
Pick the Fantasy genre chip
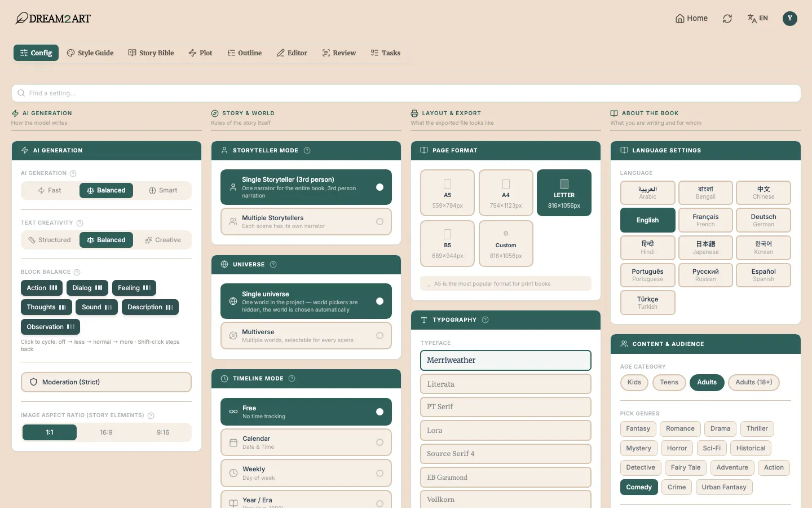click(x=638, y=429)
